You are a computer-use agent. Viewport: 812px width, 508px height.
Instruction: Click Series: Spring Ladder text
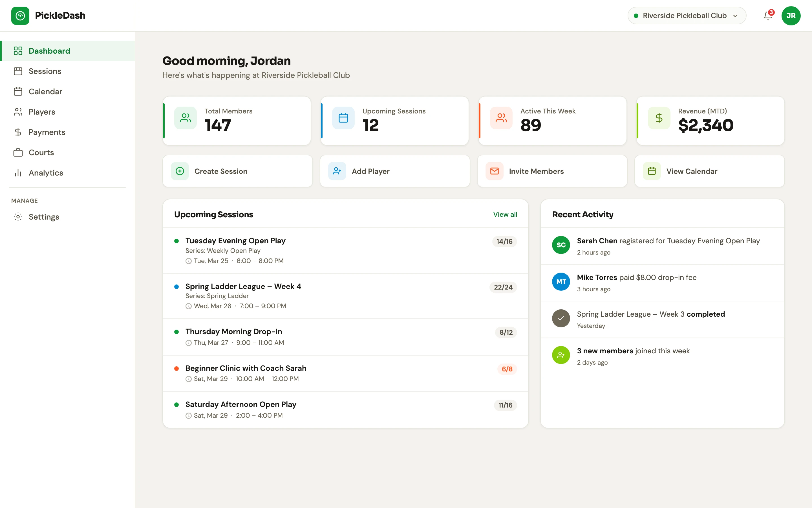217,296
